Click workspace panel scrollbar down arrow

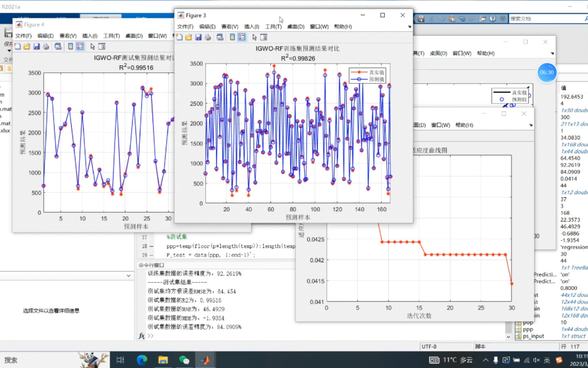[x=508, y=337]
